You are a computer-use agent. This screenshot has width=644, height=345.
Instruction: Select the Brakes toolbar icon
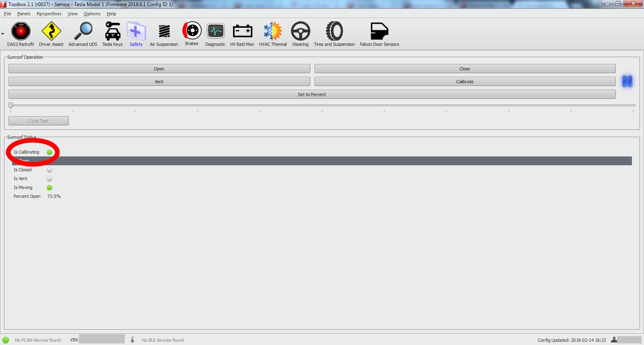click(192, 31)
